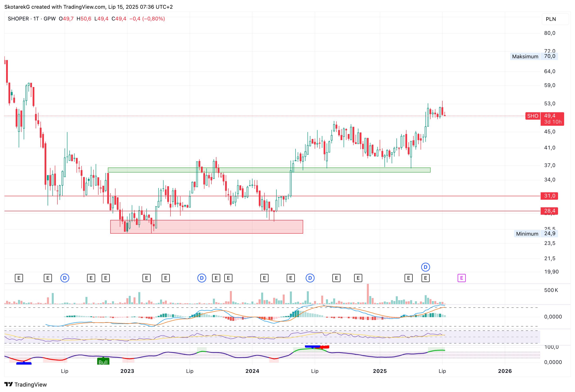Click the SHO 49,4 current price label
575x392 pixels.
545,119
